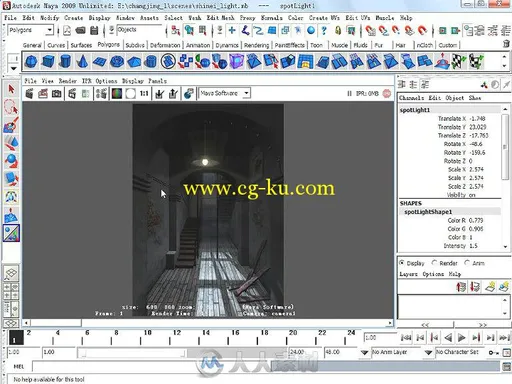Select the polygon sphere shelf icon
The width and height of the screenshot is (512, 384).
point(31,62)
